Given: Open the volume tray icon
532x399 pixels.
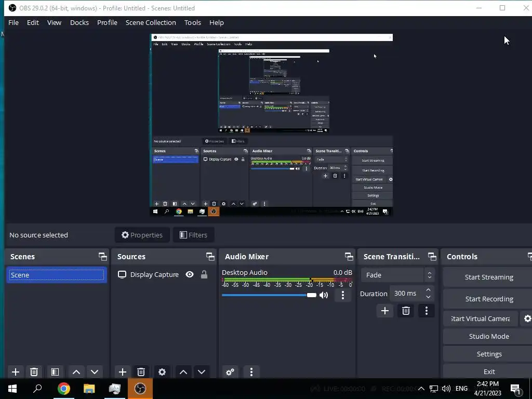Looking at the screenshot, I should point(446,389).
